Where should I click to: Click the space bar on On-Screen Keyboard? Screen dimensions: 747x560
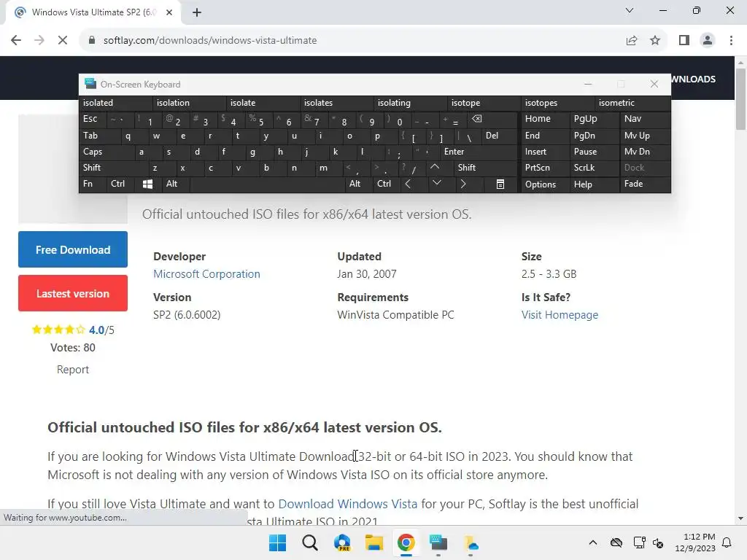point(268,184)
